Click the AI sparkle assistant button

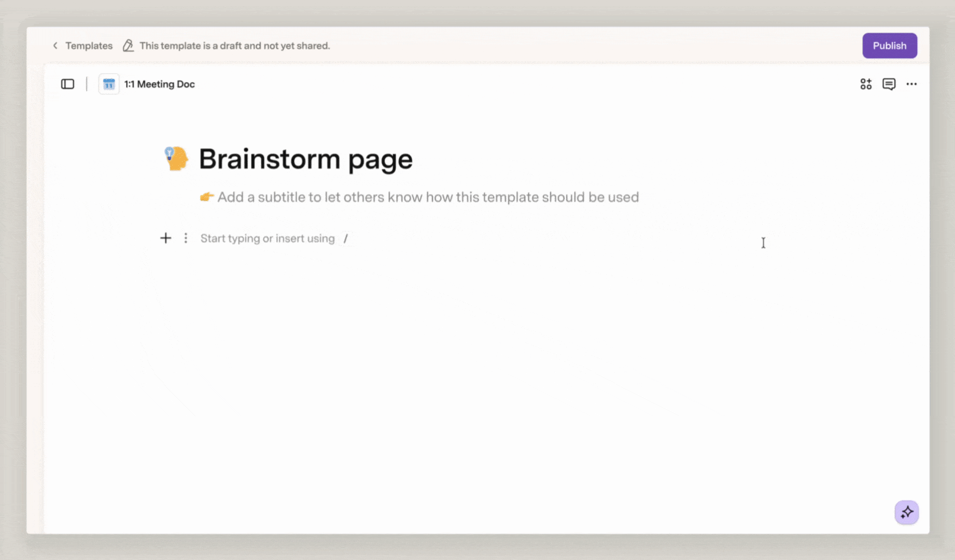tap(906, 512)
